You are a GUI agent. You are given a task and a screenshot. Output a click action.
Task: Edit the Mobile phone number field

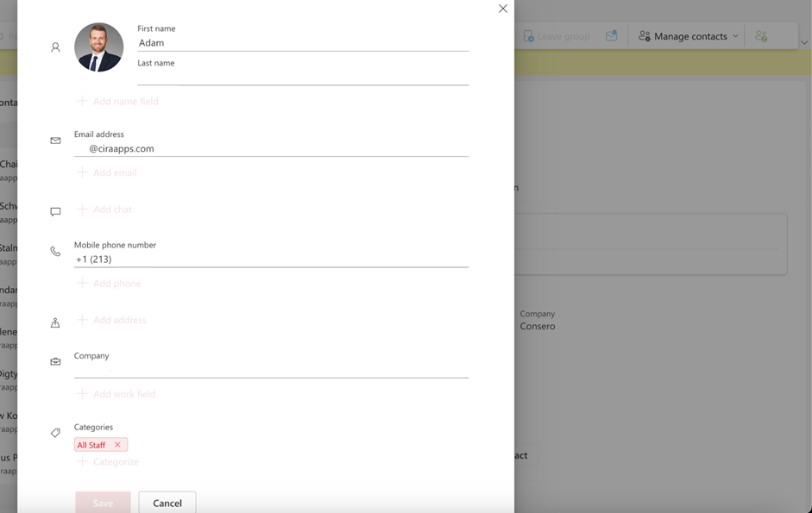271,260
